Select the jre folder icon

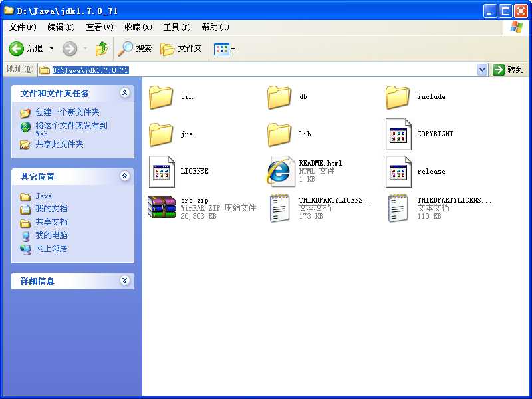[x=161, y=134]
